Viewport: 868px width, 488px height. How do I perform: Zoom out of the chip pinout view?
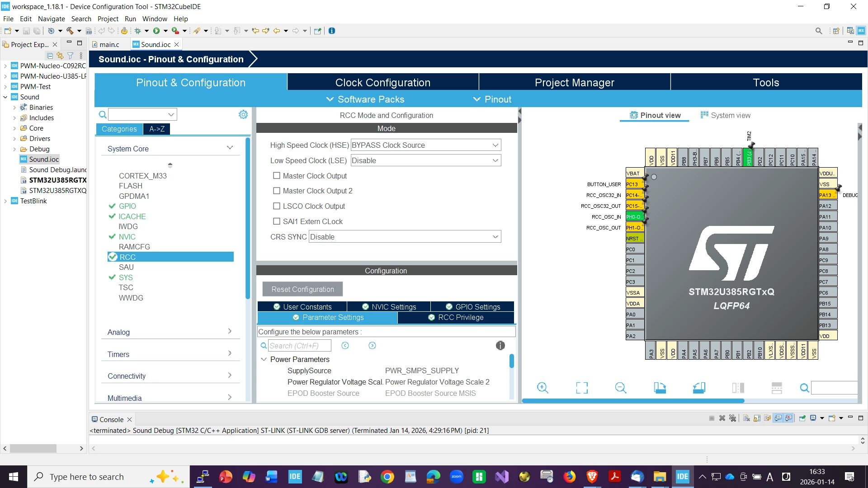pyautogui.click(x=621, y=388)
